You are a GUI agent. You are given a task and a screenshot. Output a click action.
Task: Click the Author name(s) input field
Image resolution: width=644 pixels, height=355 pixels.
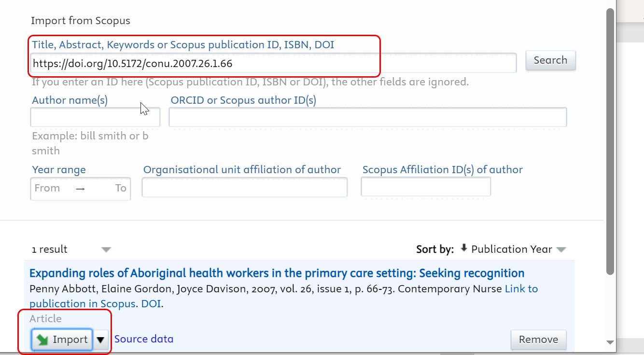click(88, 118)
